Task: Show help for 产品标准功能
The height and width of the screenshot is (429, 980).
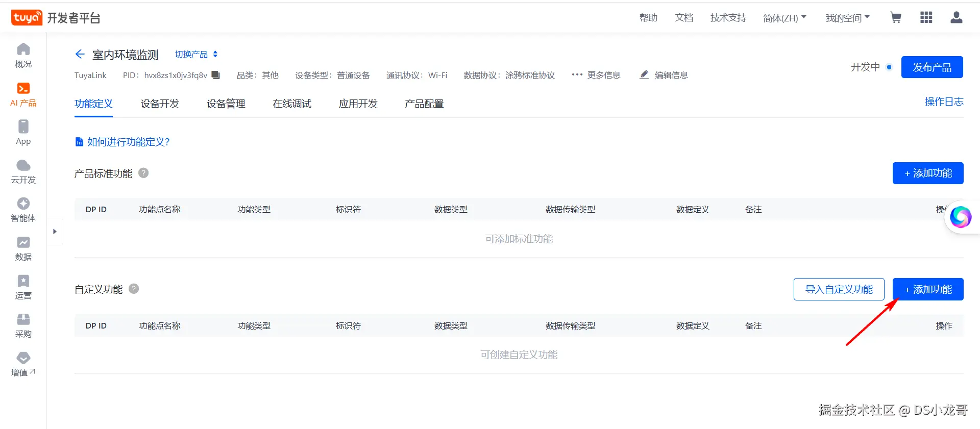Action: (x=144, y=173)
